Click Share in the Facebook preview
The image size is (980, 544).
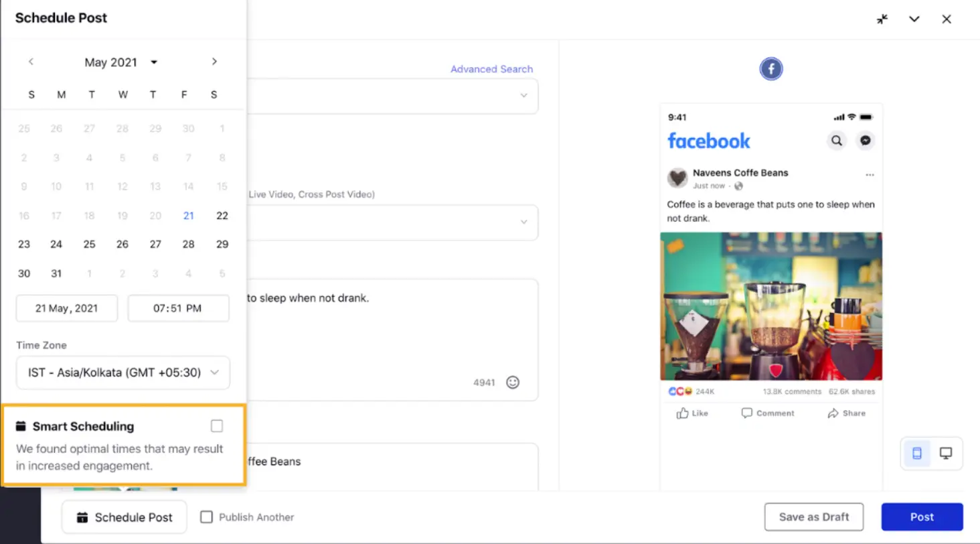pos(847,413)
